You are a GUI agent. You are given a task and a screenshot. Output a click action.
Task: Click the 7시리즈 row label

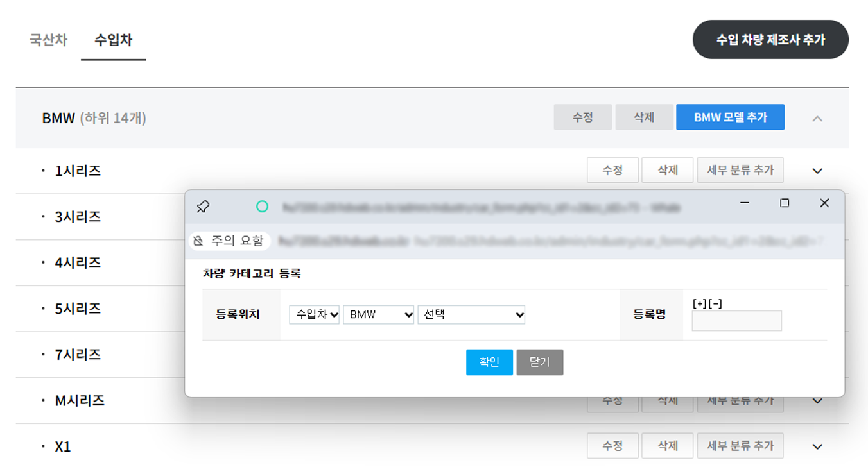pos(78,355)
